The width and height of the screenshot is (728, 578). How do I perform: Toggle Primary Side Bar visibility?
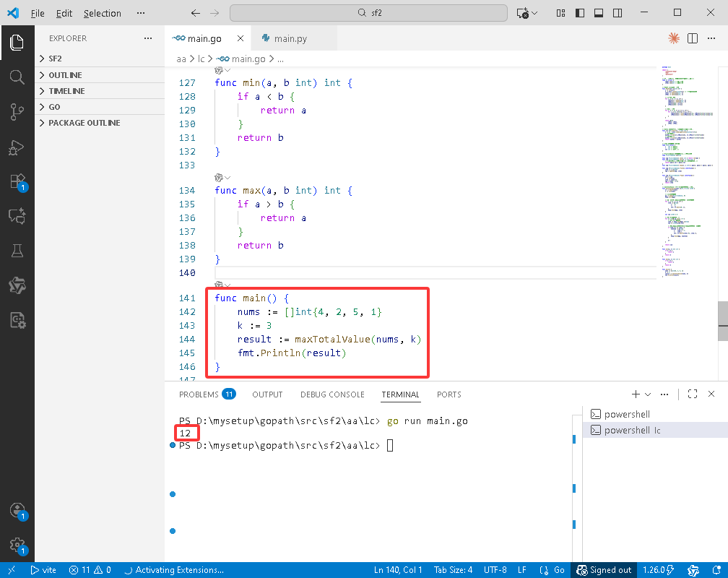coord(580,13)
